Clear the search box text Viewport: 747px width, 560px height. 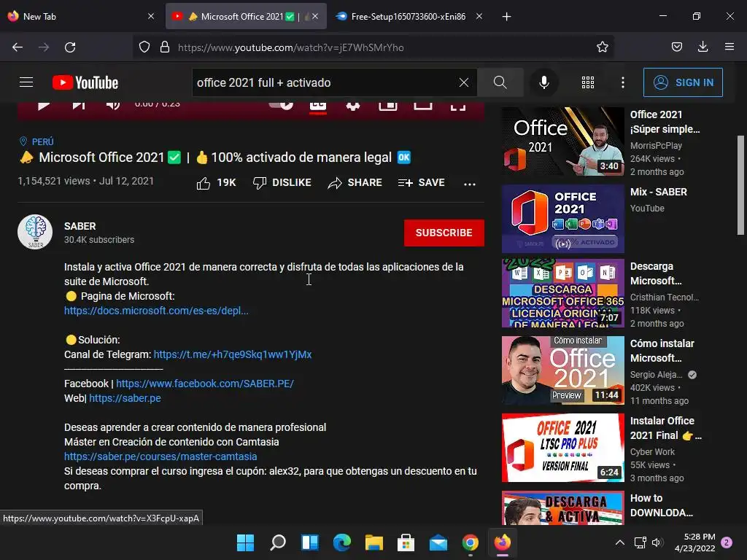(463, 82)
